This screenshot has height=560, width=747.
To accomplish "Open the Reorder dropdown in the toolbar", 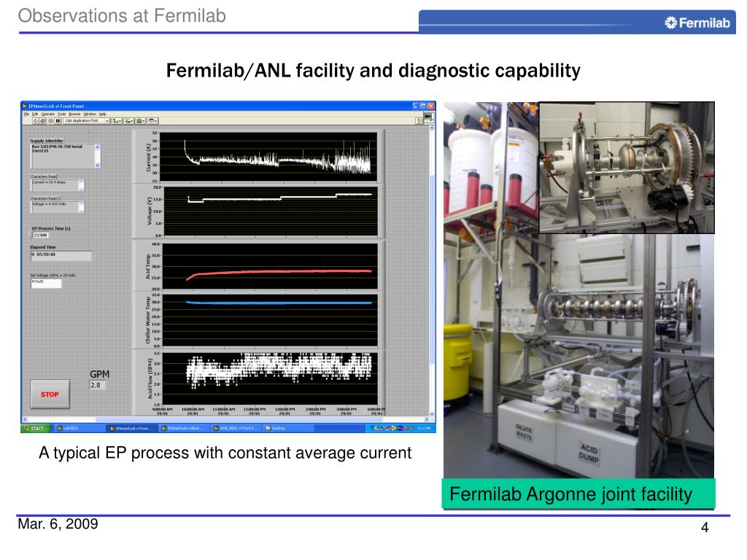I will coord(153,121).
